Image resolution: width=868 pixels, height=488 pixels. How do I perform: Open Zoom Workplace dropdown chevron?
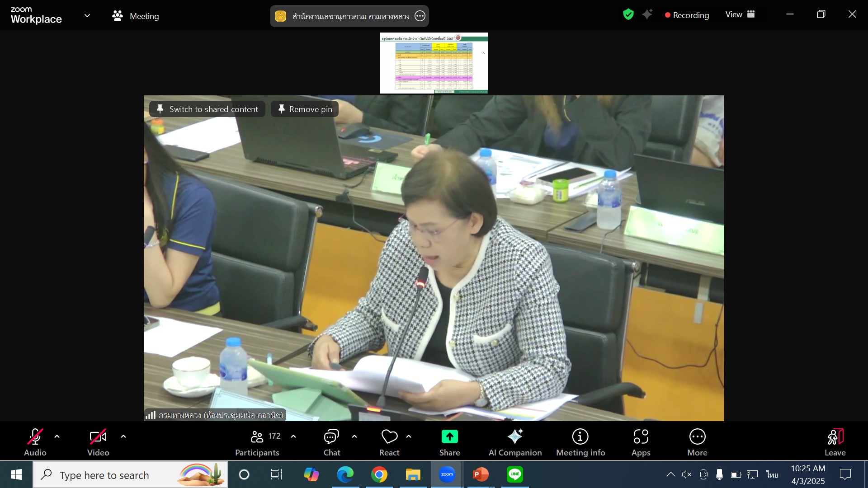coord(87,16)
